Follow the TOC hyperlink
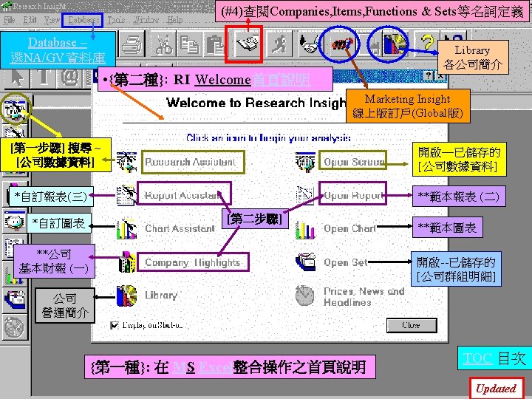 coord(477,358)
